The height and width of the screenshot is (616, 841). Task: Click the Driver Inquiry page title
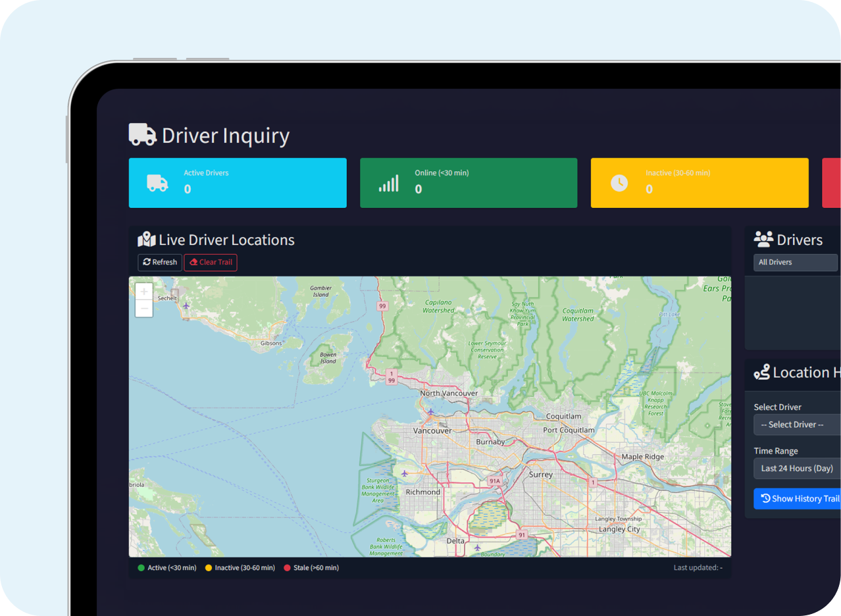point(226,136)
